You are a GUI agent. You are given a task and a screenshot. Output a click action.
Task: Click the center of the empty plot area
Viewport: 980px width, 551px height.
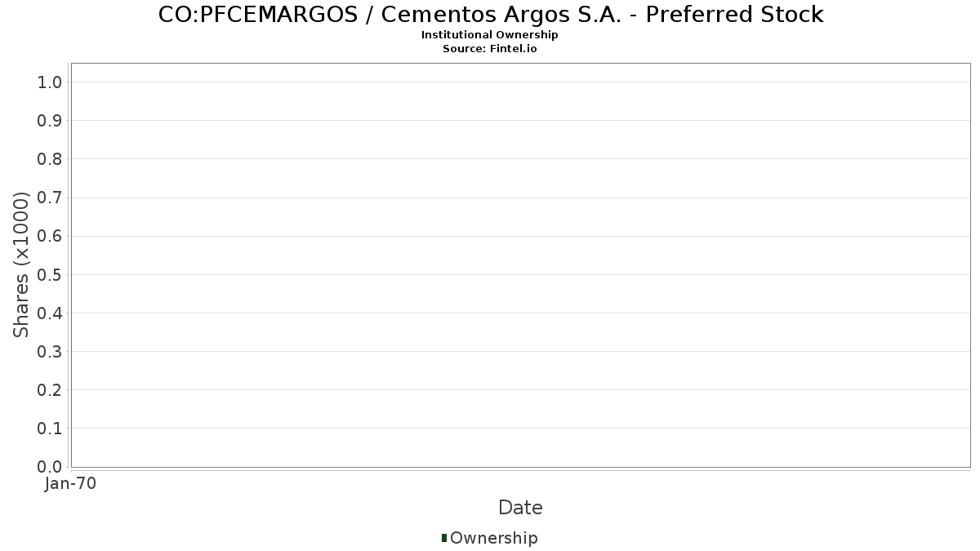(520, 265)
